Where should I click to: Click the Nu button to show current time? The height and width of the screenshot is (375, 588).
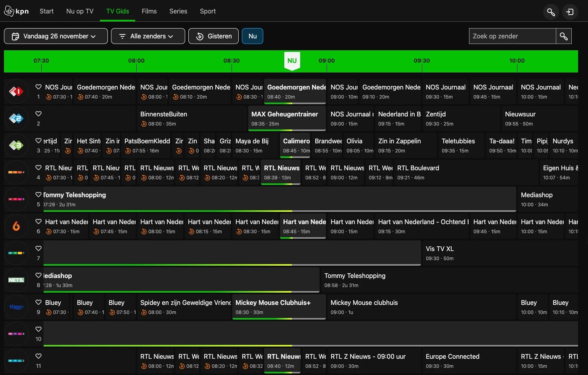coord(253,36)
